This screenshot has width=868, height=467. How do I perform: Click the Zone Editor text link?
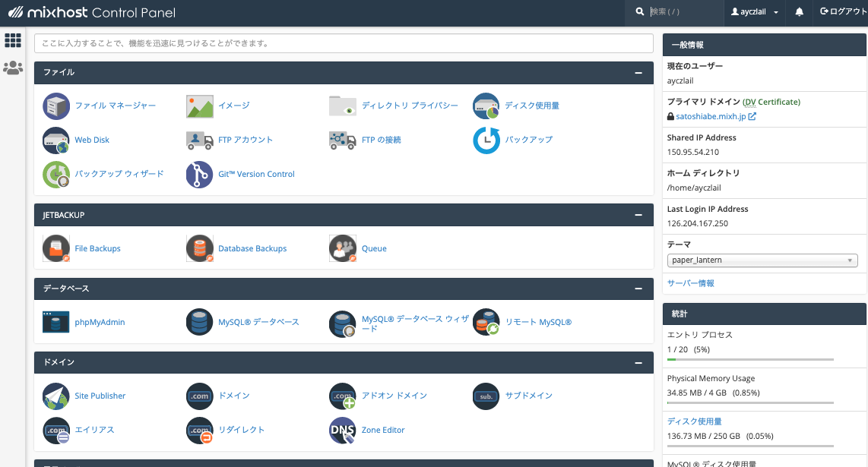[383, 431]
